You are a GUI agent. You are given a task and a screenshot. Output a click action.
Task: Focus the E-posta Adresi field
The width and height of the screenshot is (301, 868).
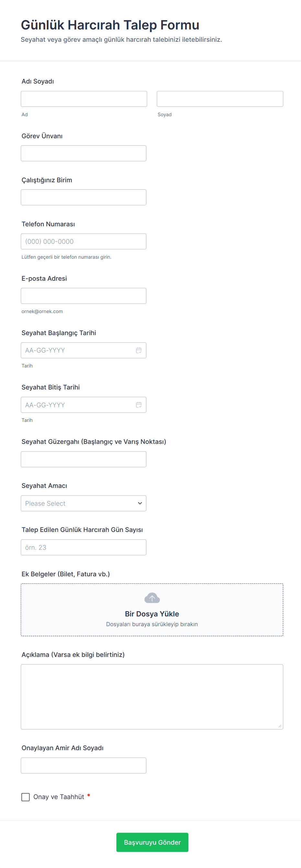(x=84, y=296)
